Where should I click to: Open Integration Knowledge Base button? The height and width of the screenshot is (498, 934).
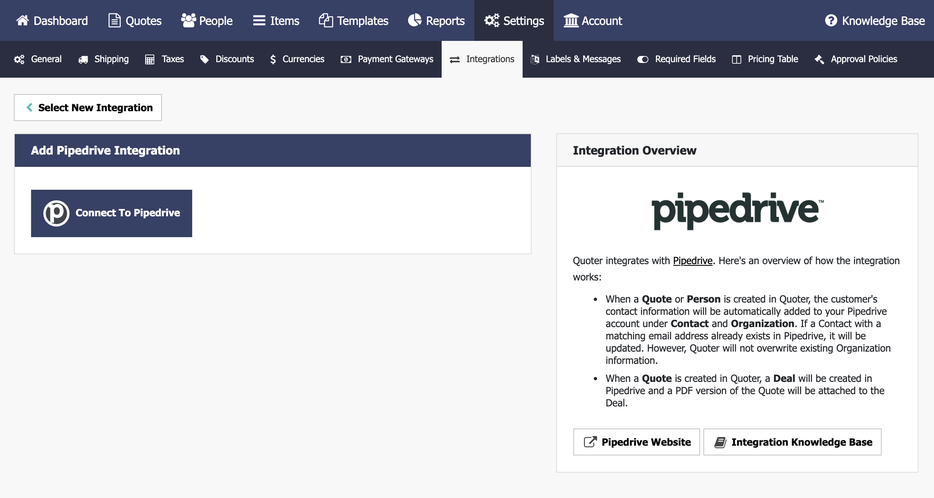click(792, 442)
